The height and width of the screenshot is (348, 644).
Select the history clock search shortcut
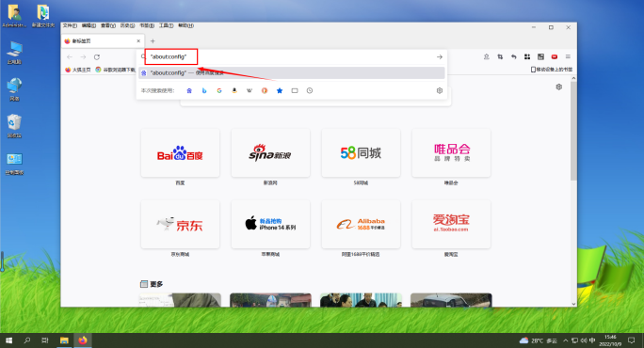pyautogui.click(x=310, y=90)
